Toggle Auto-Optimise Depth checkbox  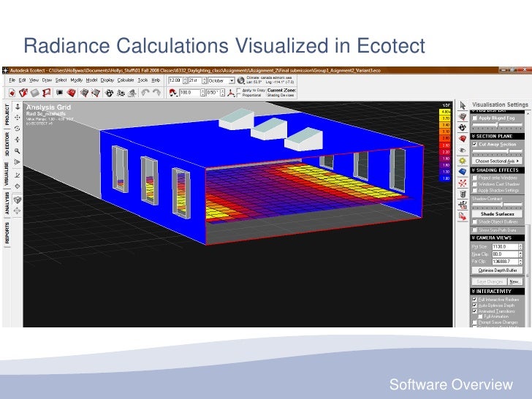click(475, 305)
